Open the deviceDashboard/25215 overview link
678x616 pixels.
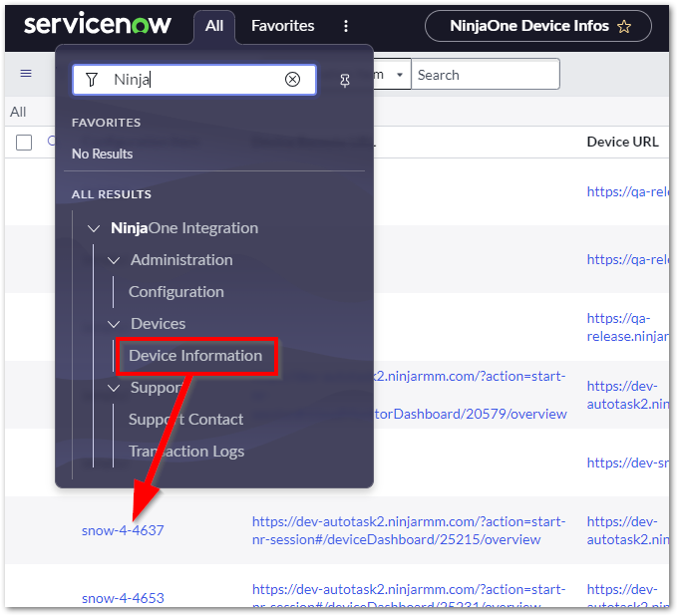(x=409, y=530)
